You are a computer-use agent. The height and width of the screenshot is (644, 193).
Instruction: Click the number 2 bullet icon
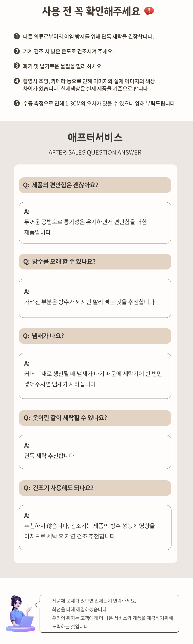click(17, 51)
